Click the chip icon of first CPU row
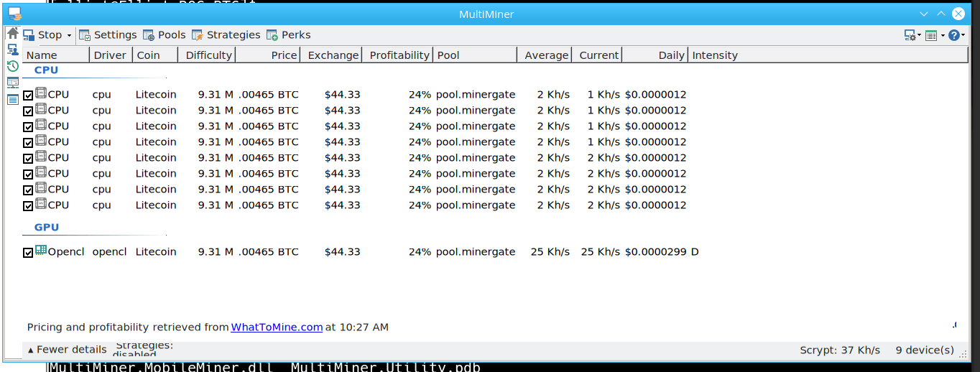The height and width of the screenshot is (372, 980). [41, 93]
